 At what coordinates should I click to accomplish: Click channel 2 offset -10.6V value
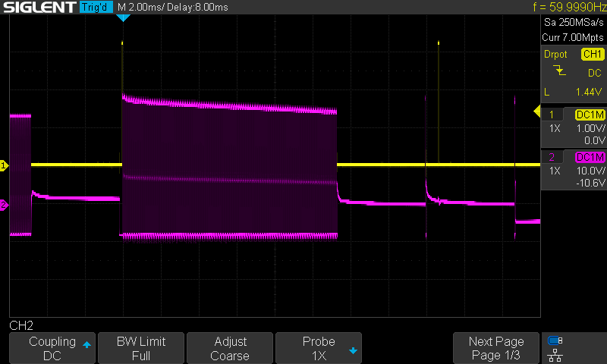click(x=591, y=183)
